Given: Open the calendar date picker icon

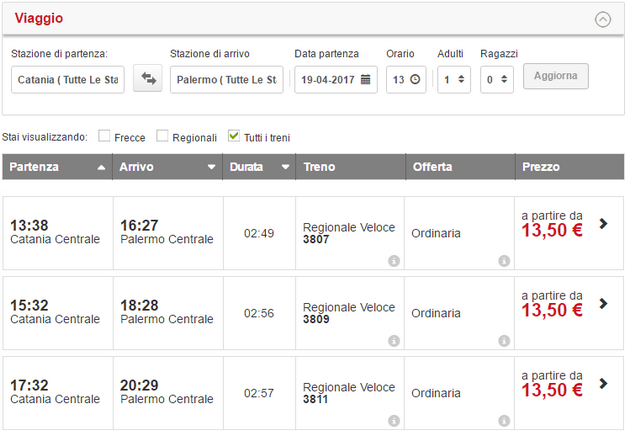Looking at the screenshot, I should pyautogui.click(x=366, y=79).
